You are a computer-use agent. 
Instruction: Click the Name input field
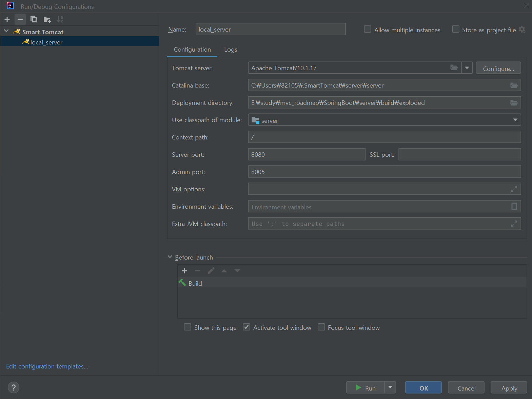point(271,29)
